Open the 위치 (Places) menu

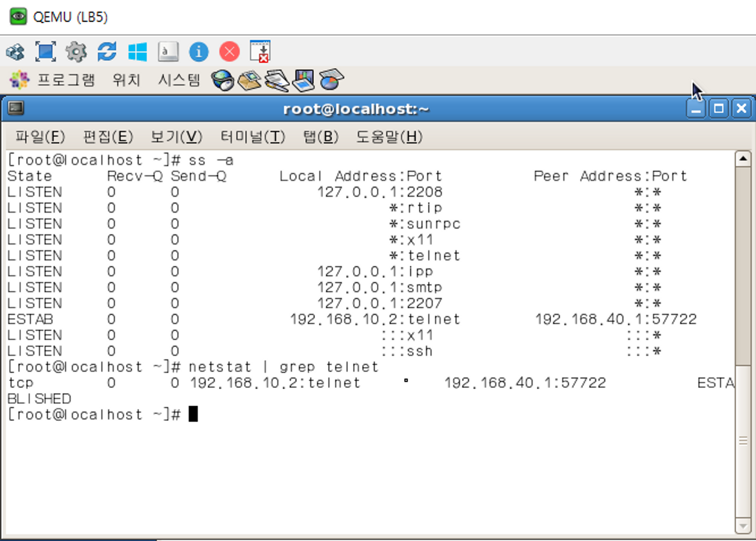[126, 80]
